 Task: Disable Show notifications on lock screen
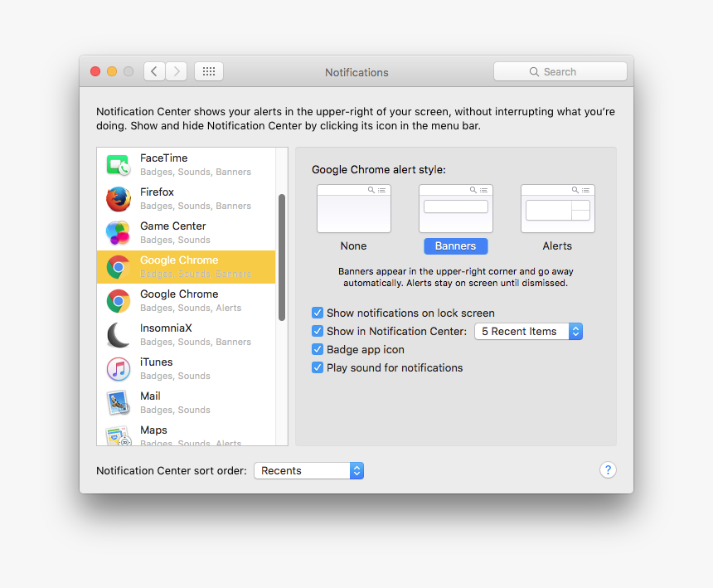318,313
